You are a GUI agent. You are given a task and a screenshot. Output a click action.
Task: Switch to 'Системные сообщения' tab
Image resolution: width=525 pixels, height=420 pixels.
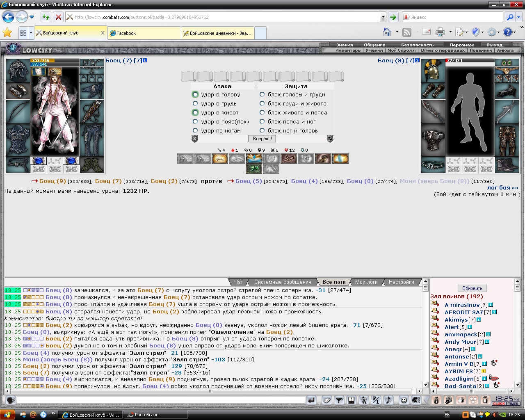(x=283, y=282)
